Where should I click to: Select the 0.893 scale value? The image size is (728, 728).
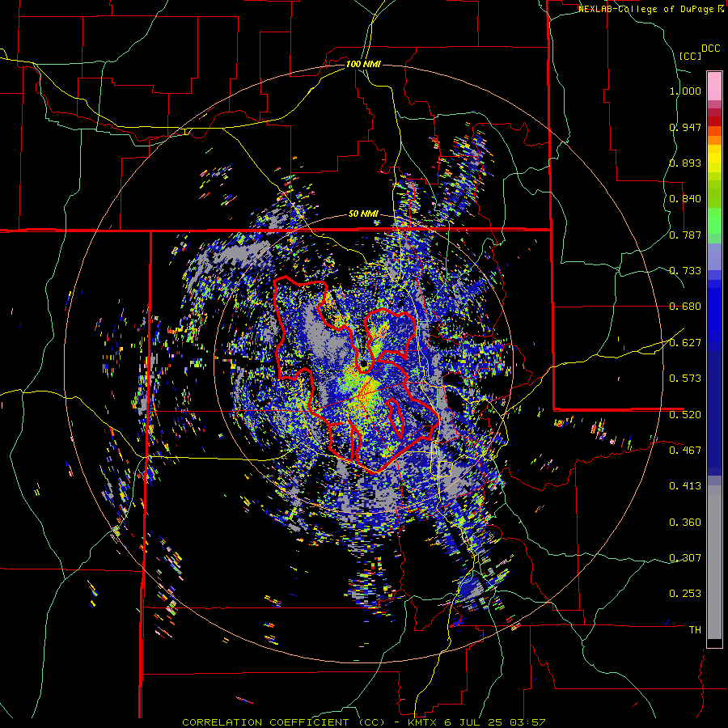pyautogui.click(x=685, y=163)
